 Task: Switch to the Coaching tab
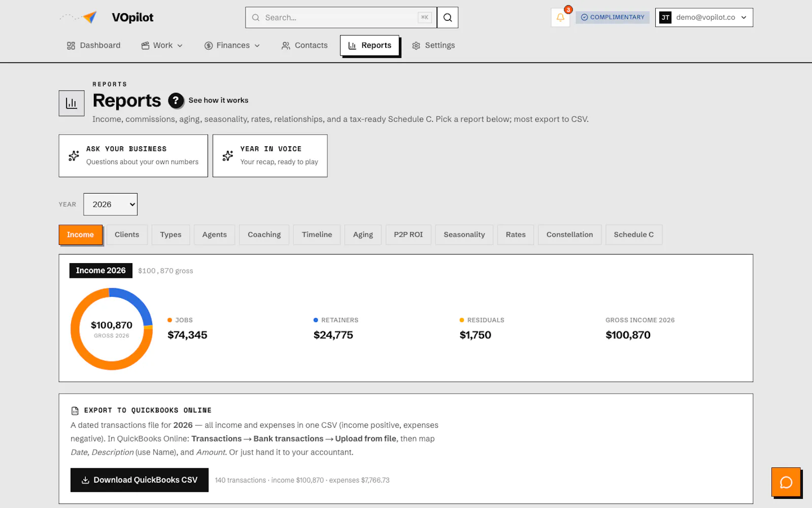click(264, 235)
